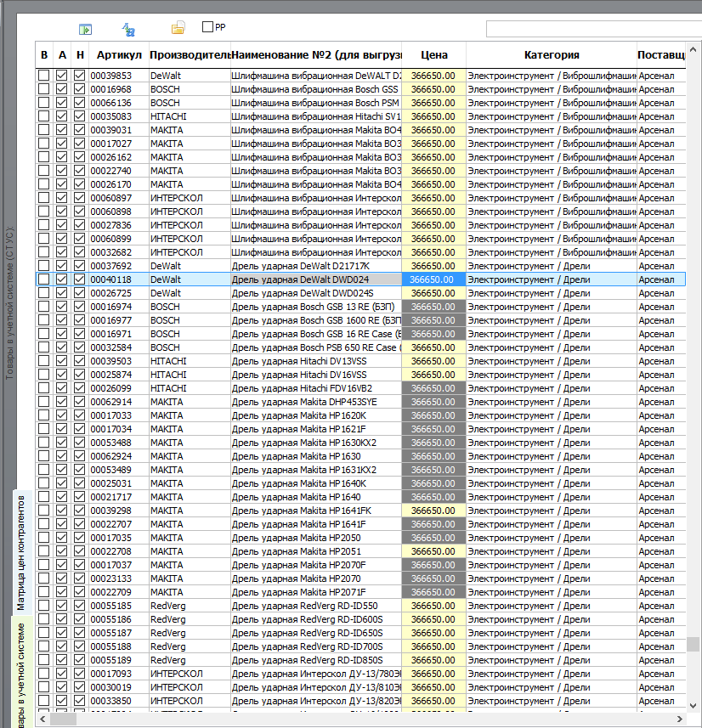Select article cell 00039853
Screen dimensions: 702x728
[x=119, y=76]
